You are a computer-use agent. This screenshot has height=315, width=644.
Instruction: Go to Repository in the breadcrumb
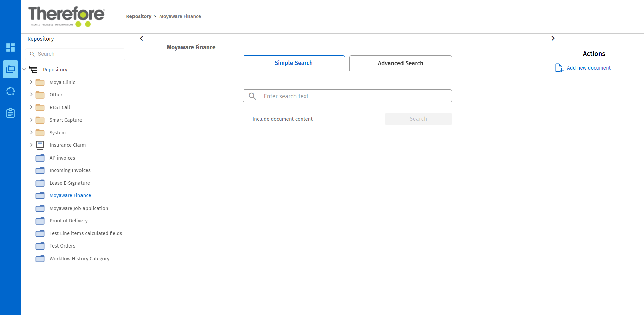pos(139,16)
